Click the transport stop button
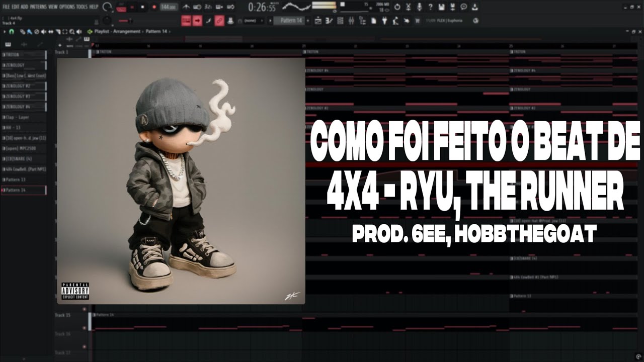644x362 pixels. (143, 7)
